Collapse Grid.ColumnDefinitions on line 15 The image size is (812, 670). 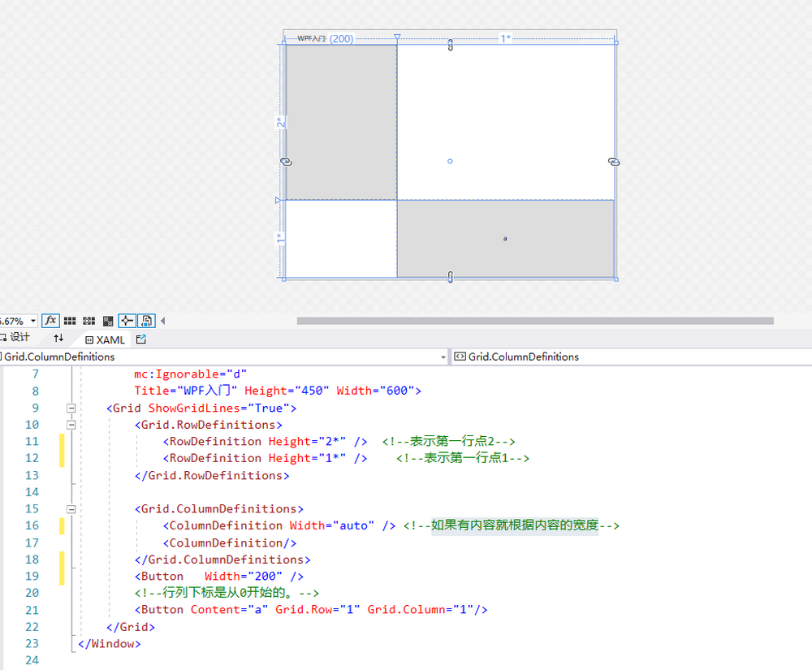[71, 509]
